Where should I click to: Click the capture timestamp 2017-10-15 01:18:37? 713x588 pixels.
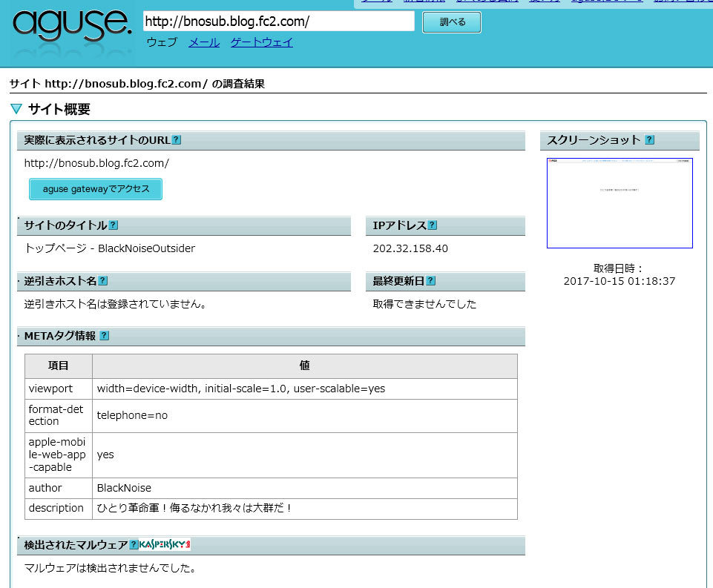620,281
